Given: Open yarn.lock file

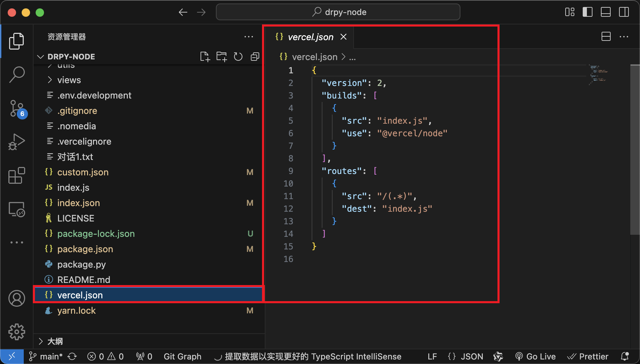Looking at the screenshot, I should point(149,311).
